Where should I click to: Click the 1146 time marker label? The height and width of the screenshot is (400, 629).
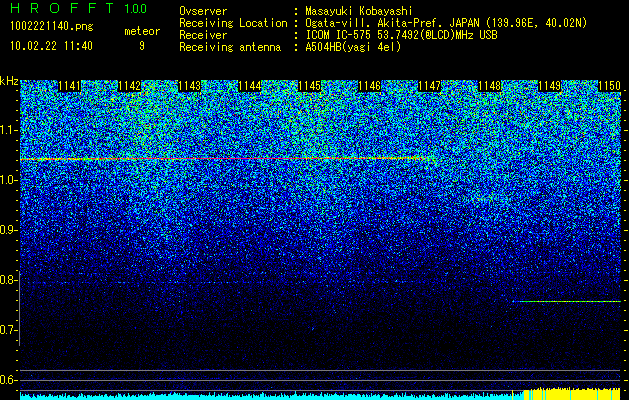369,86
